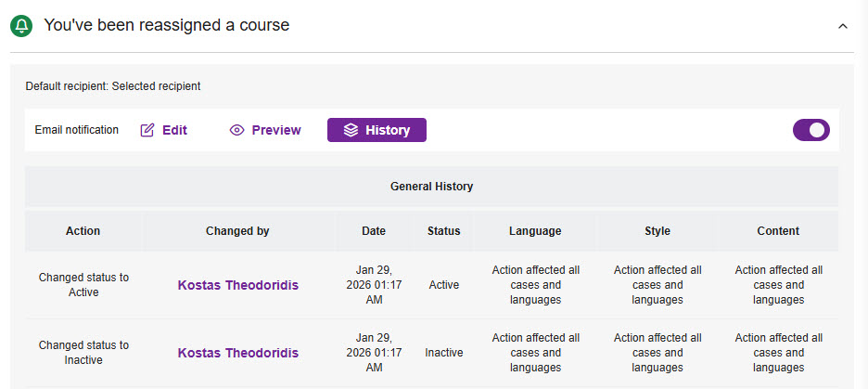Click the Language column header
Viewport: 868px width, 389px height.
(x=535, y=231)
